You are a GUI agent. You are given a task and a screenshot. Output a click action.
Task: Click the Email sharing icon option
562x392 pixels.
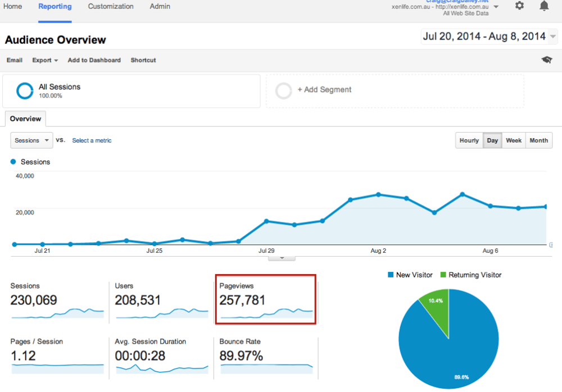[15, 60]
